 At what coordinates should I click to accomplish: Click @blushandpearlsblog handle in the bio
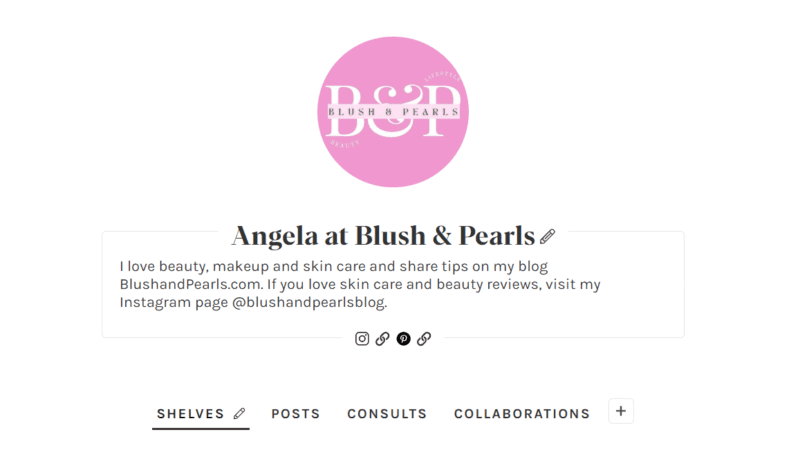310,302
